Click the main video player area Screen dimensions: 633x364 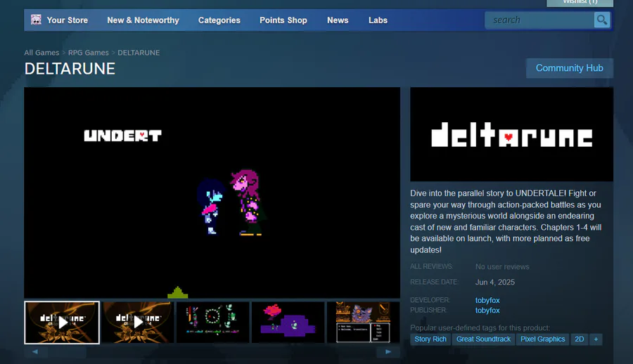(212, 193)
